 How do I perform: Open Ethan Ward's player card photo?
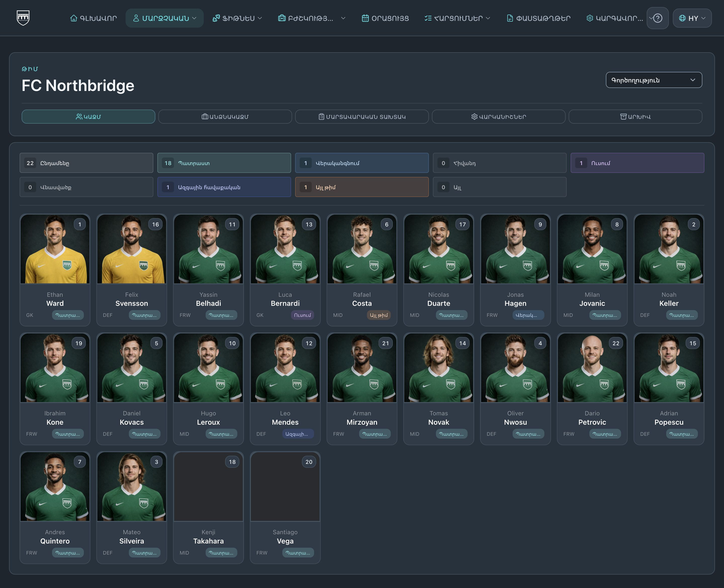(55, 249)
